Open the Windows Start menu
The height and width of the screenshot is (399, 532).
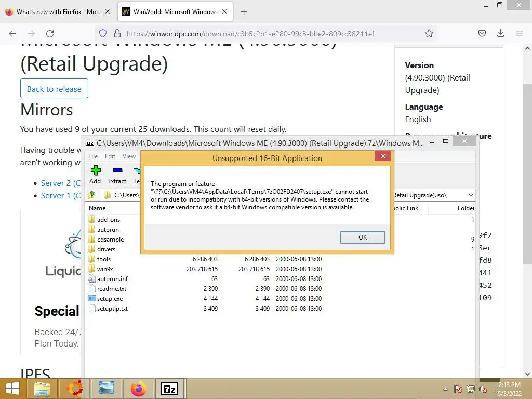tap(12, 389)
